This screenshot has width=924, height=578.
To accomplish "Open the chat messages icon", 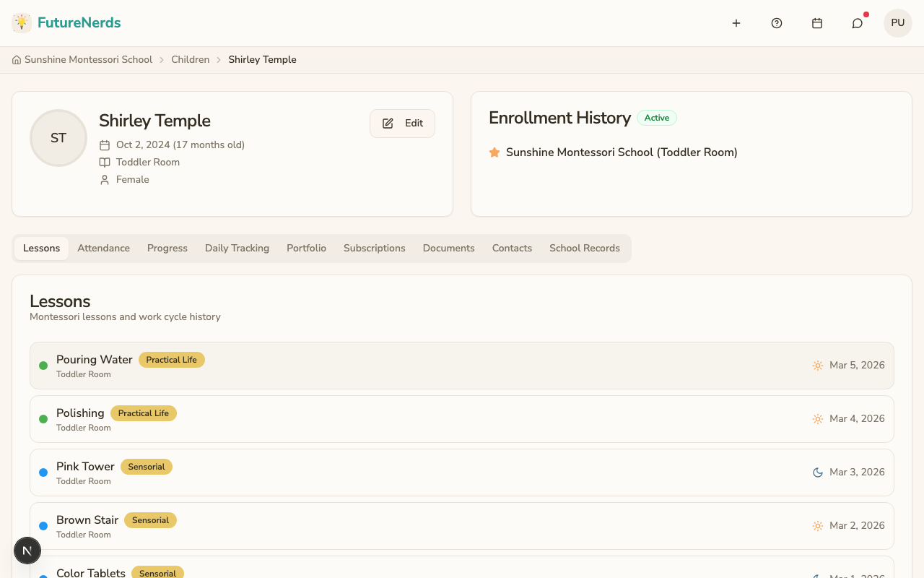I will coord(858,23).
